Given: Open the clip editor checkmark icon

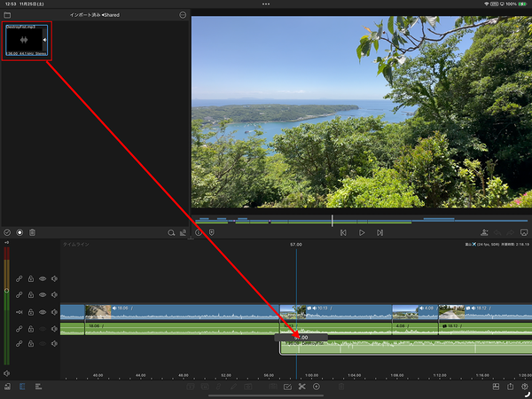Looking at the screenshot, I should [287, 387].
